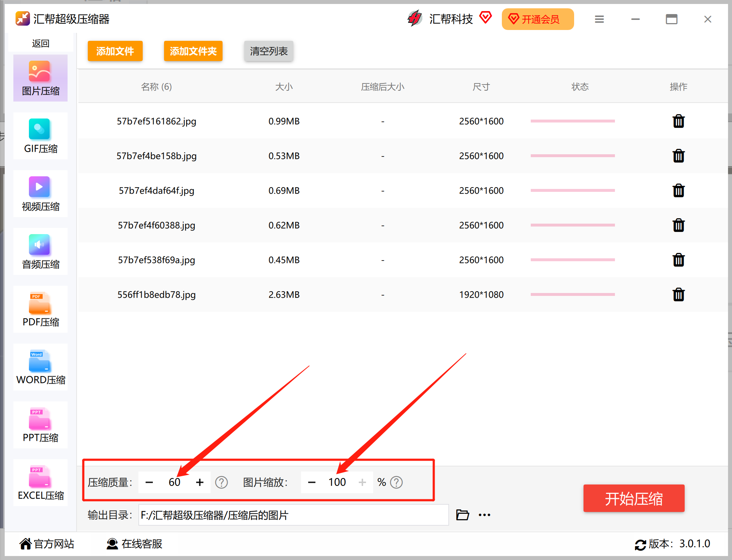Click the 图片缩放 value field showing 100
This screenshot has width=732, height=560.
click(337, 482)
